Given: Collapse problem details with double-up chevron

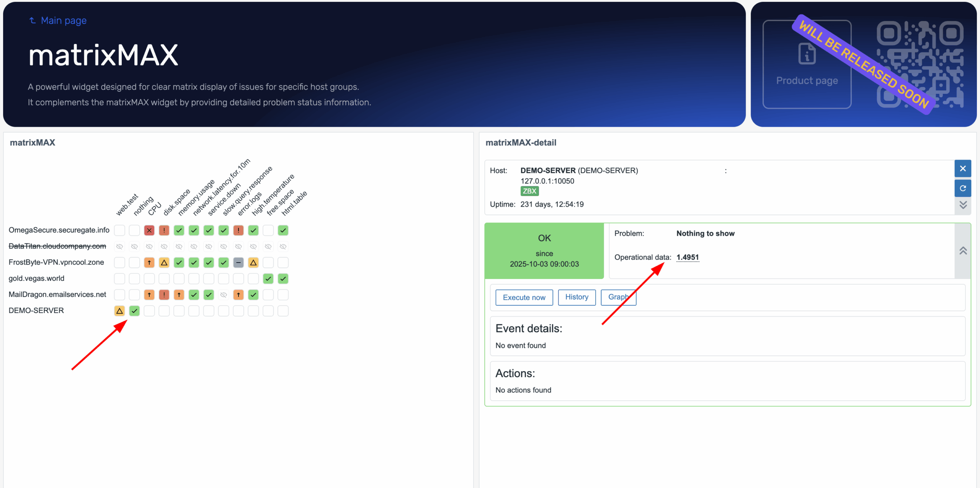Looking at the screenshot, I should point(963,251).
